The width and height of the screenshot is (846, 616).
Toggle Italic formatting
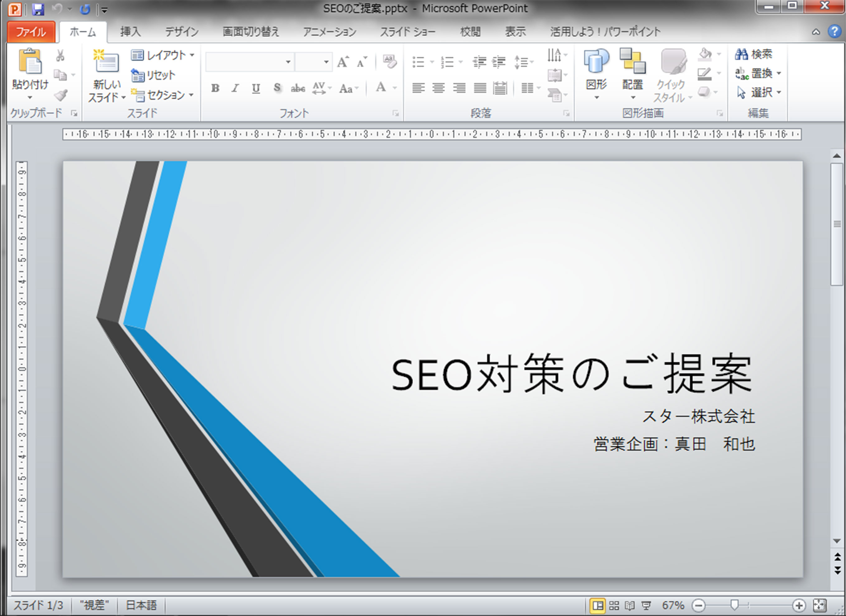235,88
